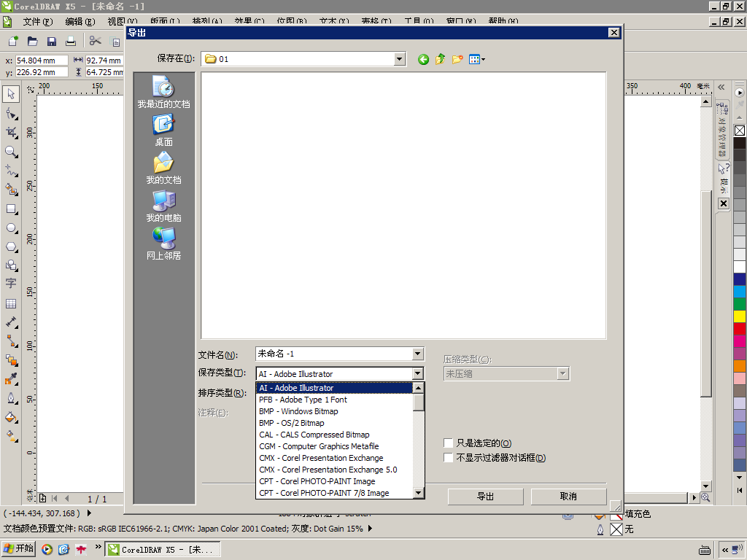The image size is (747, 560).
Task: Select the Rectangle tool
Action: click(x=11, y=209)
